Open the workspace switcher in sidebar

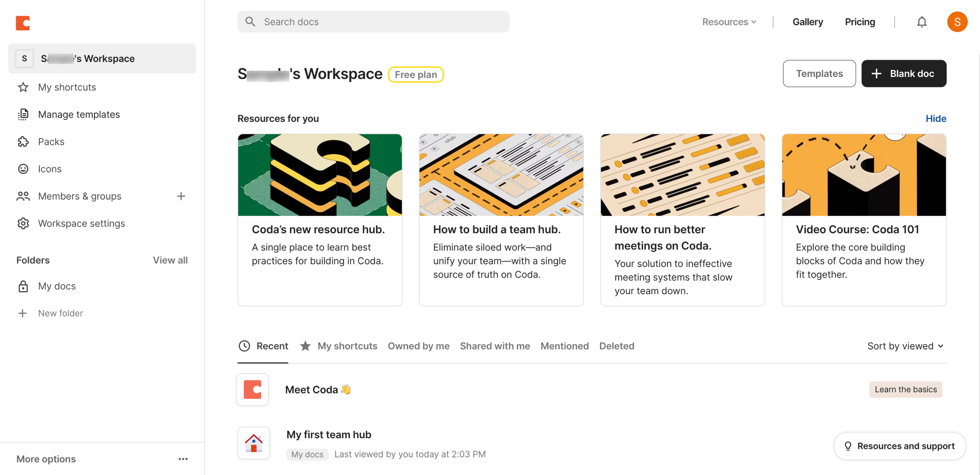(x=102, y=58)
